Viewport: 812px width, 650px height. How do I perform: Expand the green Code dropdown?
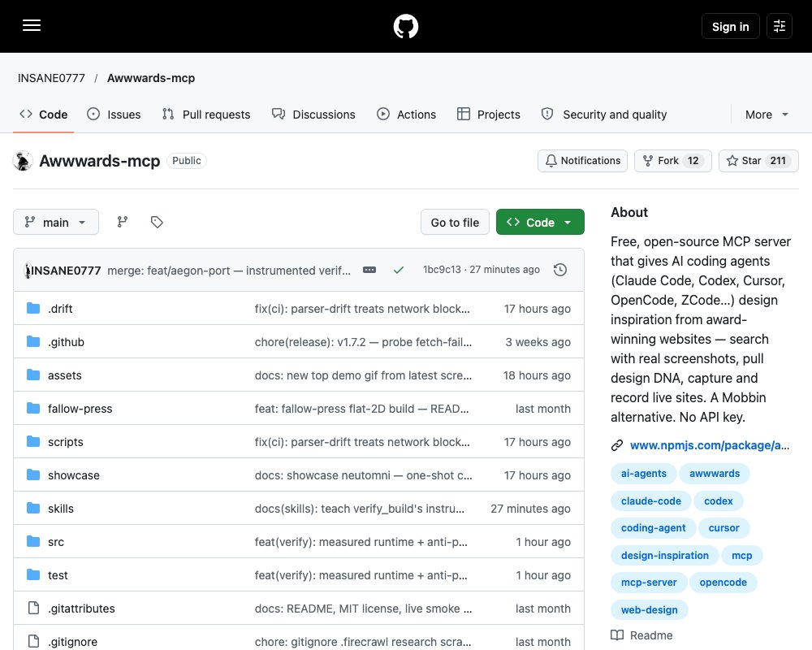540,222
